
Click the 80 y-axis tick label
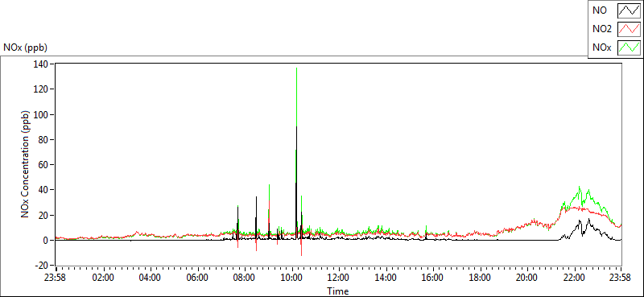click(44, 140)
